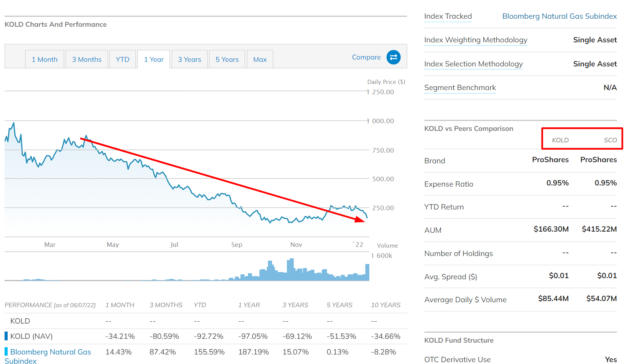625x364 pixels.
Task: Click the Compare link
Action: [x=366, y=57]
